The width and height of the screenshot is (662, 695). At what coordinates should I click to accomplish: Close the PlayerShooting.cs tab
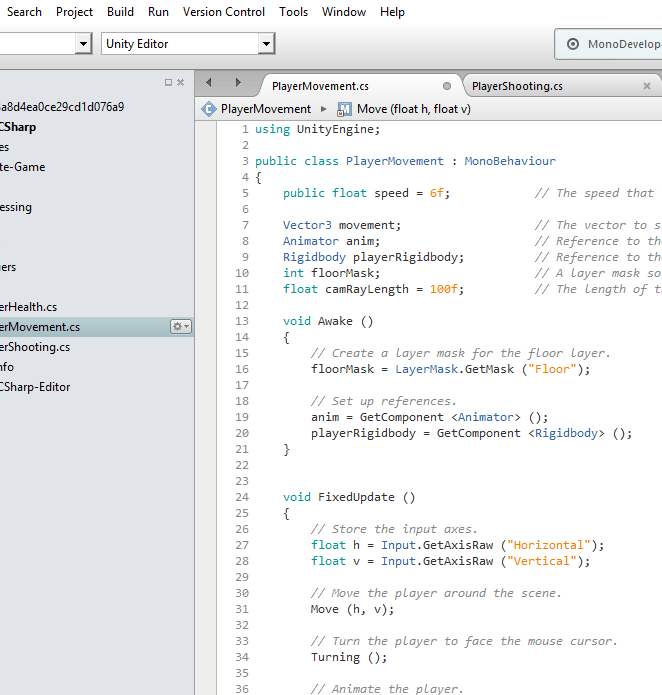647,86
